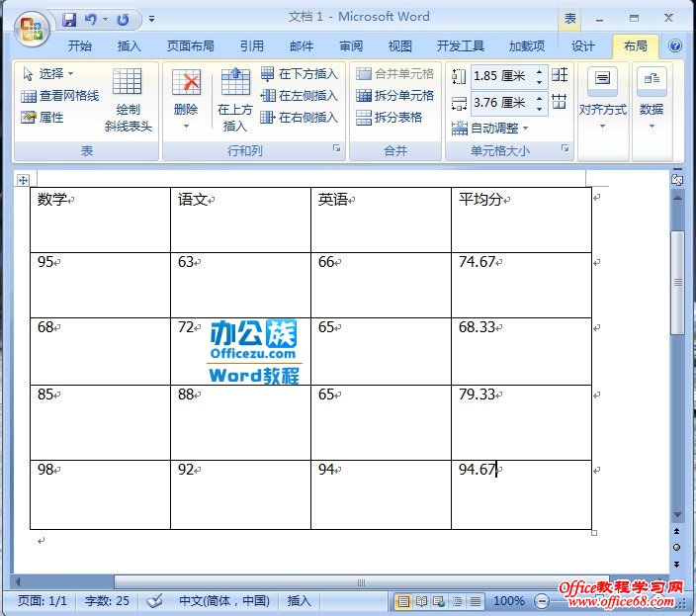696x616 pixels.
Task: Increase row height with up arrow
Action: tap(540, 71)
